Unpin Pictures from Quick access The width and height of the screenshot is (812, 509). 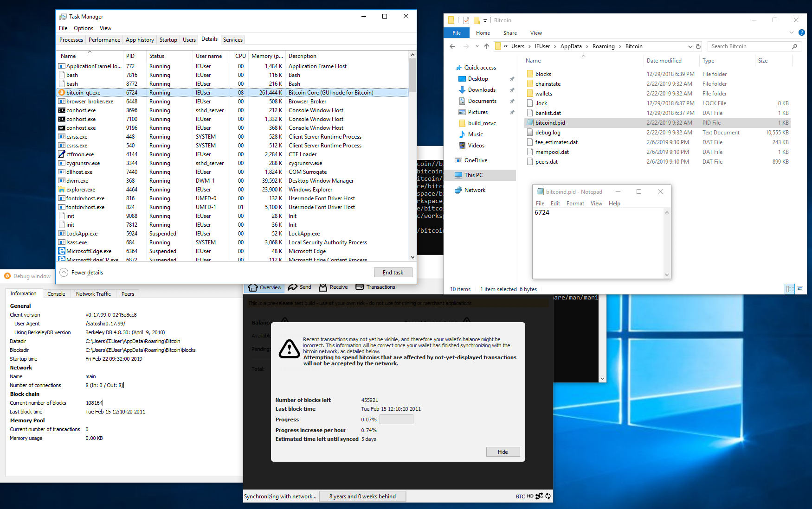coord(512,112)
